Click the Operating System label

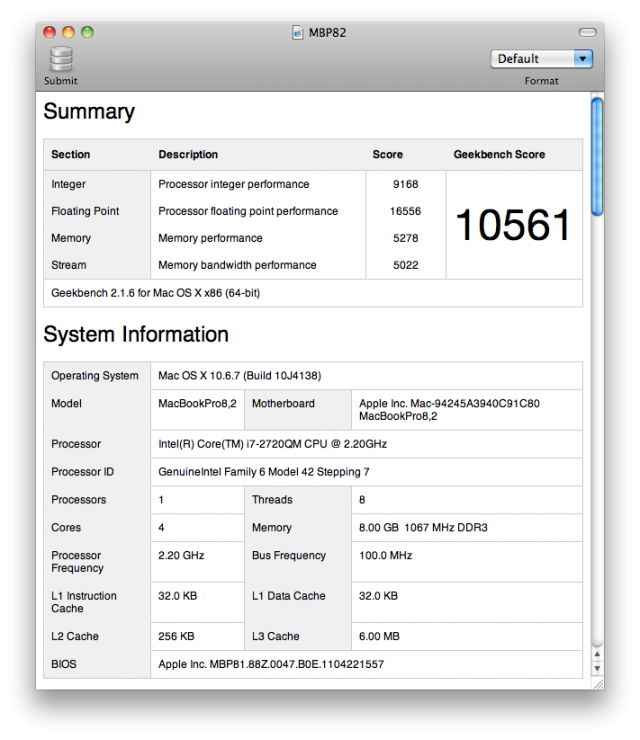tap(95, 376)
